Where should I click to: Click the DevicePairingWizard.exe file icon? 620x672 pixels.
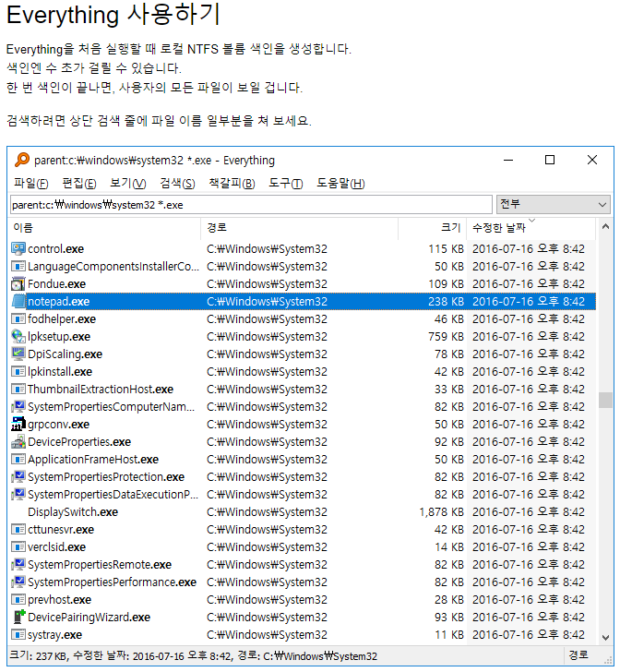[18, 618]
